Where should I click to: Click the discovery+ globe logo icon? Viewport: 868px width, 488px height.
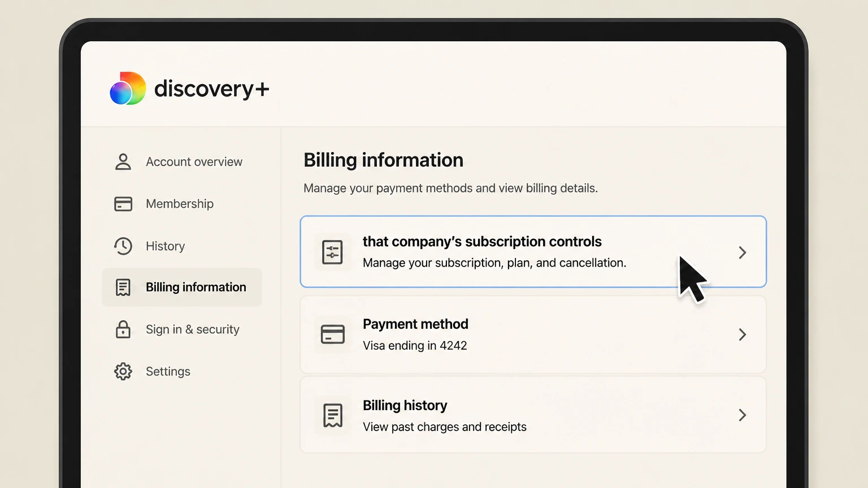point(128,88)
